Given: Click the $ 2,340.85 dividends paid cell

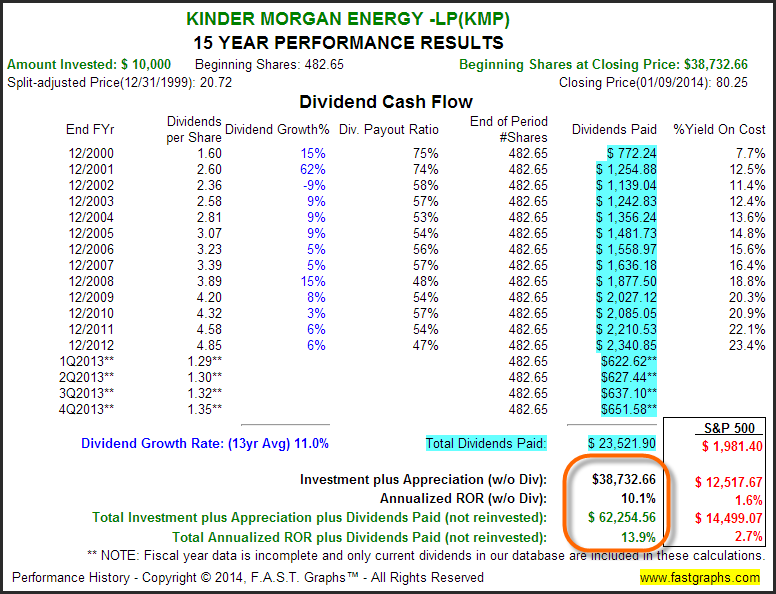Looking at the screenshot, I should point(626,345).
